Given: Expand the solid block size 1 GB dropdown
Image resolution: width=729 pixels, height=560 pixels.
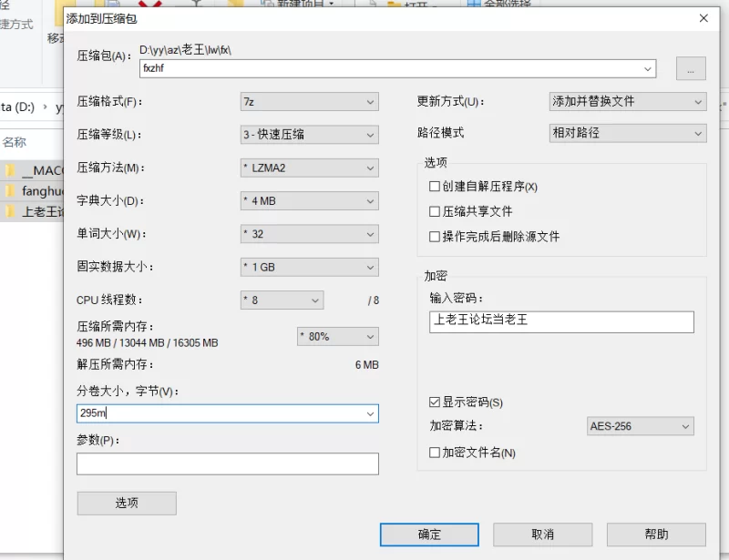Looking at the screenshot, I should (310, 267).
